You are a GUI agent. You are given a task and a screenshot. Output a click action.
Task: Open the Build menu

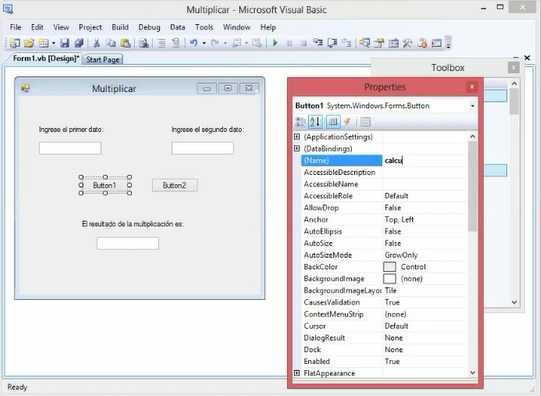[x=120, y=27]
